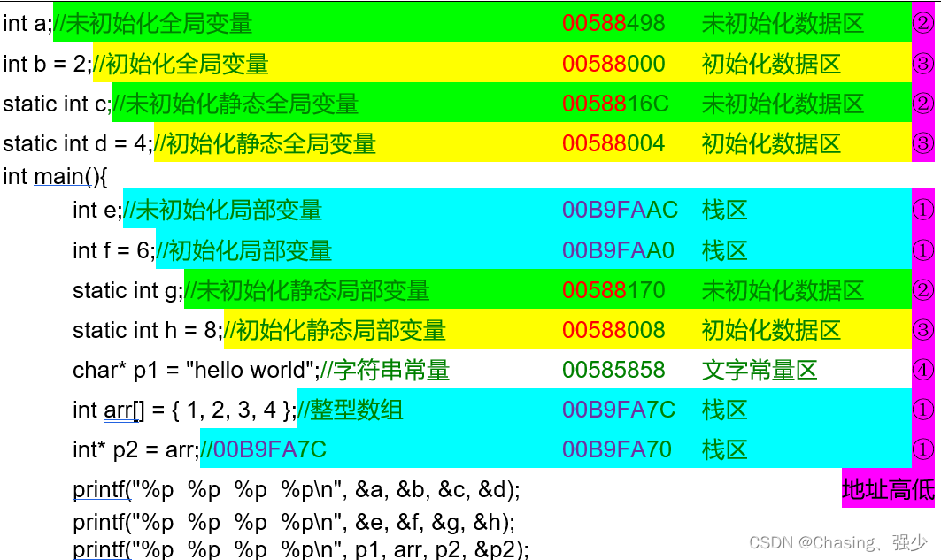This screenshot has height=560, width=941.
Task: Select the circled ④ beside the hello world line
Action: [924, 370]
